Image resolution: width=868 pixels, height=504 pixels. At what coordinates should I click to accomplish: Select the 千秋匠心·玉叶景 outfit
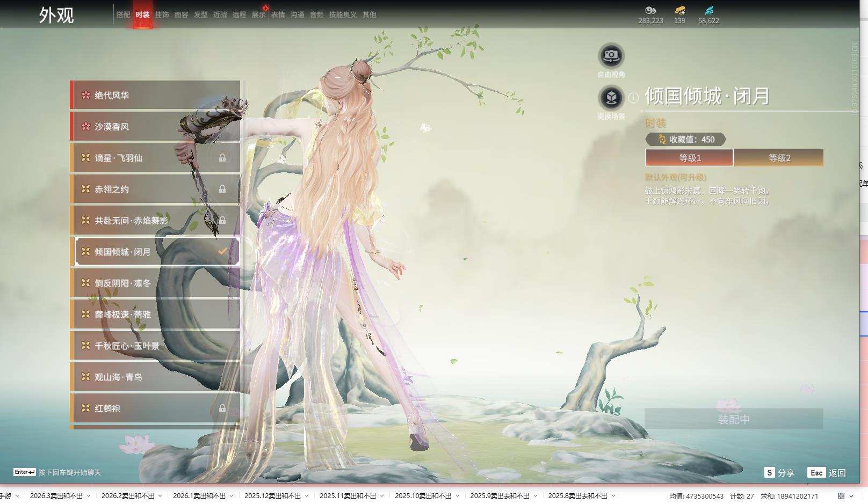(155, 346)
